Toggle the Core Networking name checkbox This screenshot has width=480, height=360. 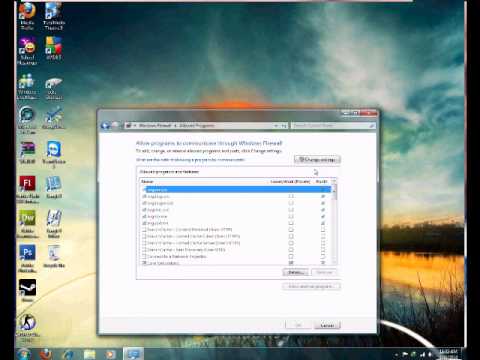tap(144, 263)
